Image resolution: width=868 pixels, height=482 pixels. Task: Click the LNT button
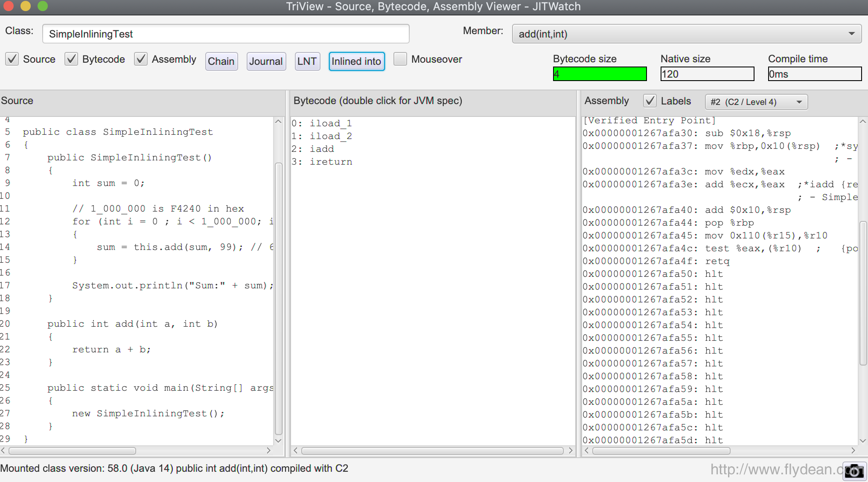click(x=307, y=61)
